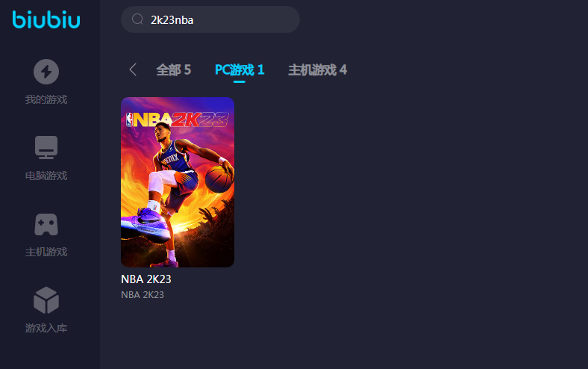
Task: Click the search magnifier icon
Action: [137, 19]
